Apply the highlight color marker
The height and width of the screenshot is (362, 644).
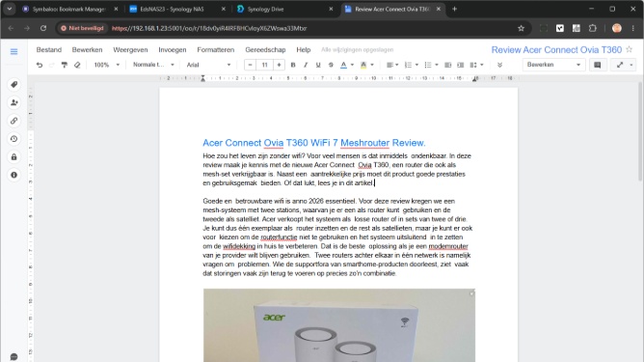point(363,65)
